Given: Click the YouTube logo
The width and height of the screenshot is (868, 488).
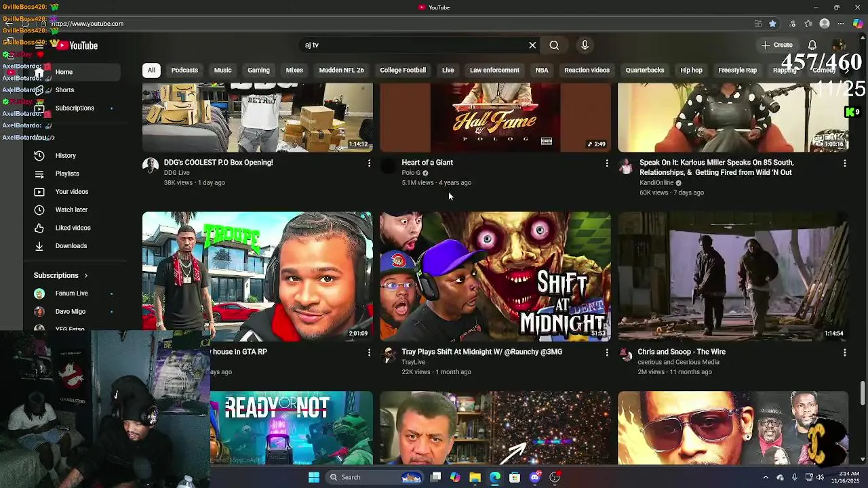Looking at the screenshot, I should coord(77,45).
